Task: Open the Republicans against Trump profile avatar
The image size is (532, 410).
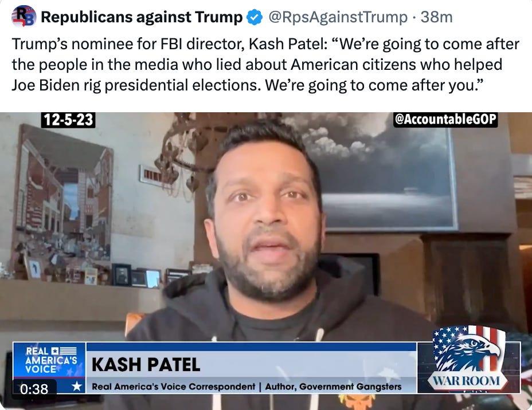Action: pos(24,16)
